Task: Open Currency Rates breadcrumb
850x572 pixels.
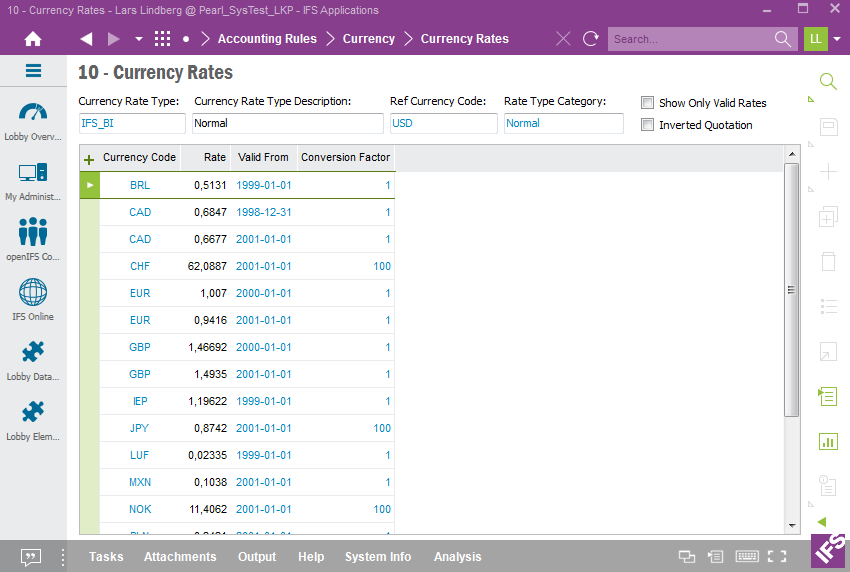Action: pyautogui.click(x=465, y=39)
